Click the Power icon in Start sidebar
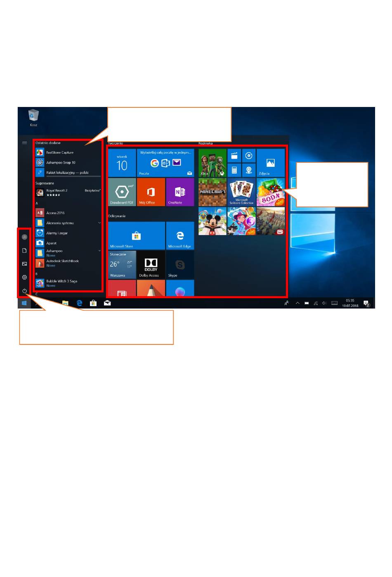Image resolution: width=392 pixels, height=577 pixels. [x=24, y=291]
